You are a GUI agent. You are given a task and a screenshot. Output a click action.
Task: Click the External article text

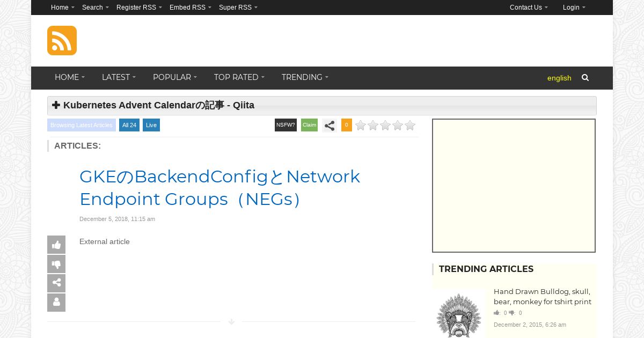pos(105,242)
